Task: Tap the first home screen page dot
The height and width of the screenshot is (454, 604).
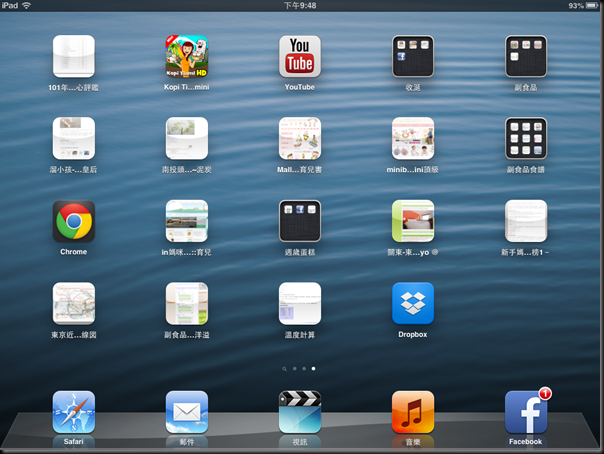Action: pos(295,369)
